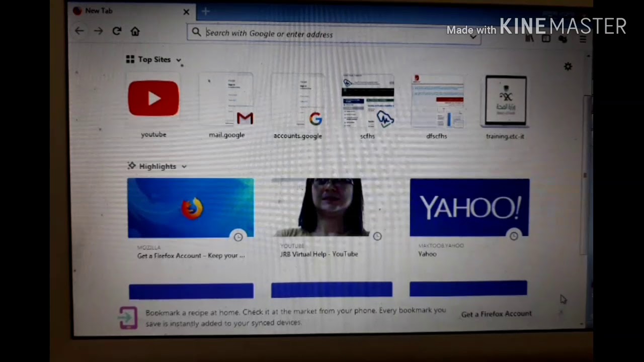
Task: Reload the current page
Action: click(117, 31)
